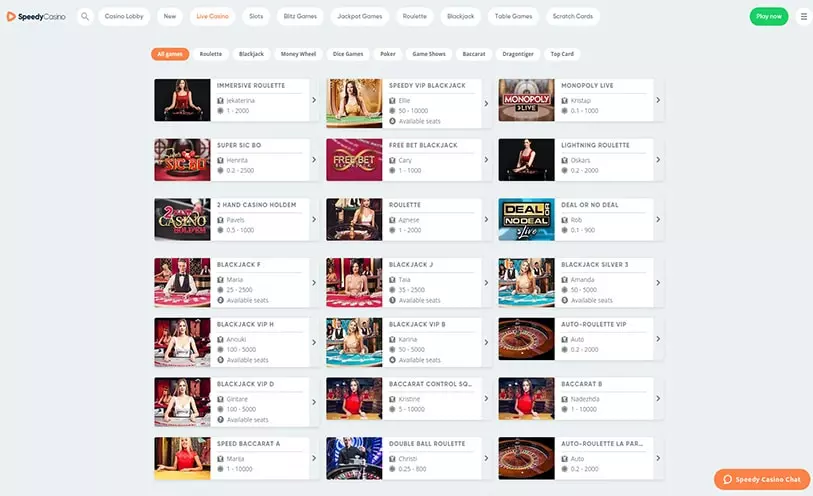
Task: Click bet range 50 - 10000 under Ellie
Action: pos(413,111)
